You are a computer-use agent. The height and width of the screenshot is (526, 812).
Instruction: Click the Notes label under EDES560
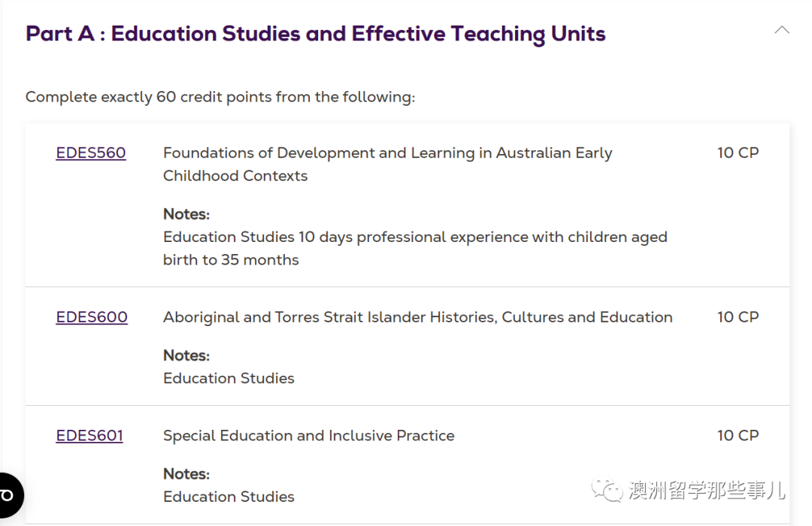click(186, 214)
